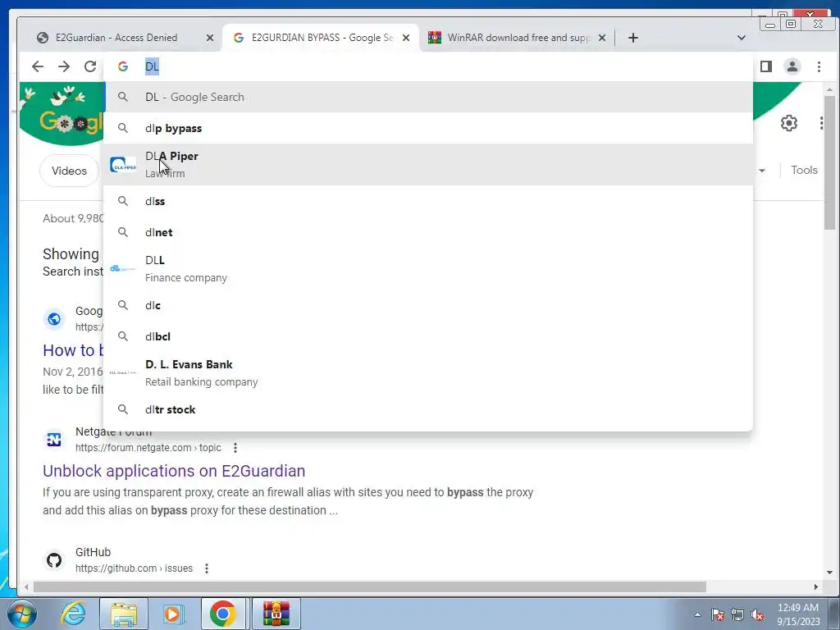The height and width of the screenshot is (630, 840).
Task: Select the 'DL - Google Search' suggestion
Action: (x=428, y=97)
